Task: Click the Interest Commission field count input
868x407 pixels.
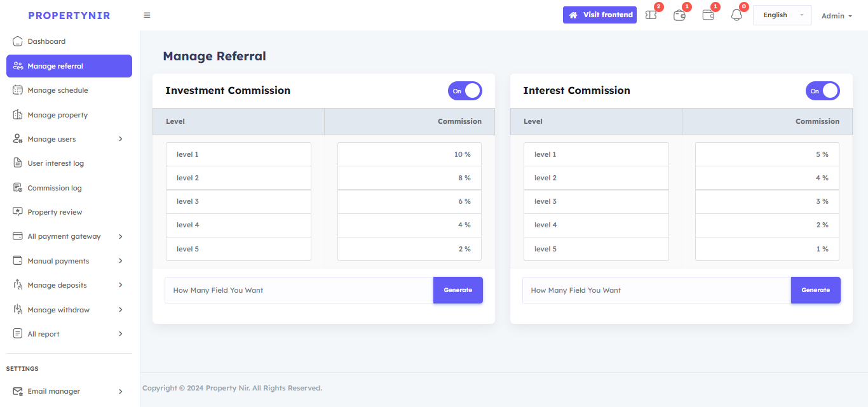Action: tap(656, 290)
